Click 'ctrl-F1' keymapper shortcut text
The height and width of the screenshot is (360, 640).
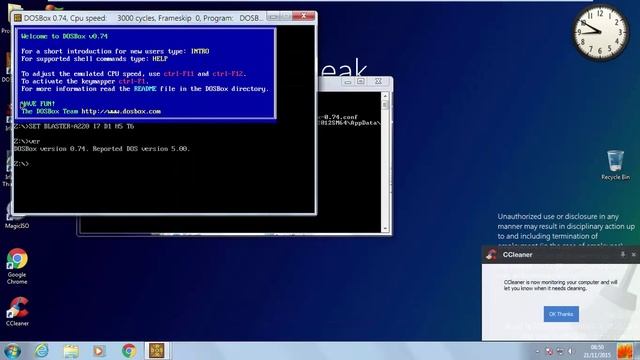(133, 81)
